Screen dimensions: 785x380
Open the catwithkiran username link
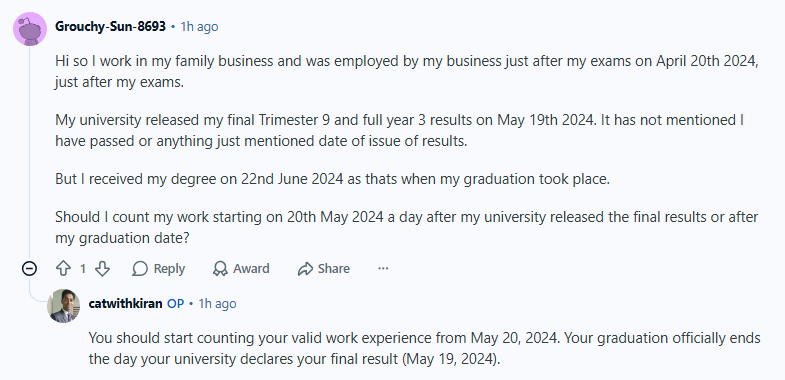pos(125,303)
